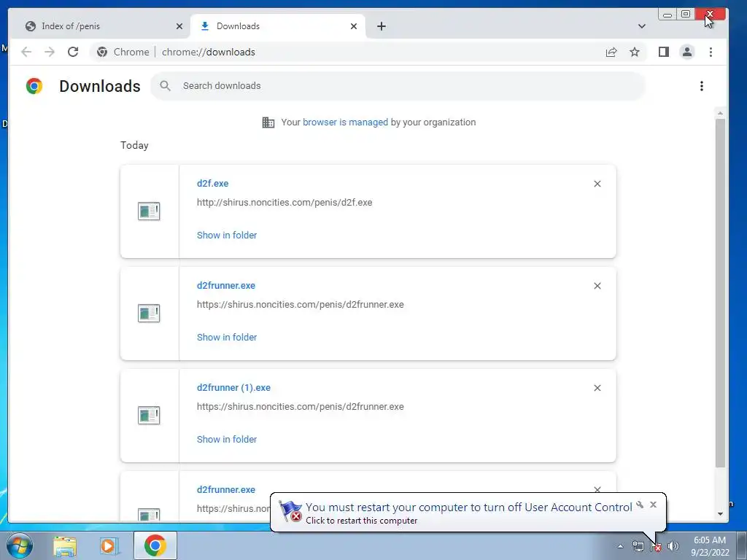Click the Today date heading
The width and height of the screenshot is (747, 560).
tap(134, 145)
